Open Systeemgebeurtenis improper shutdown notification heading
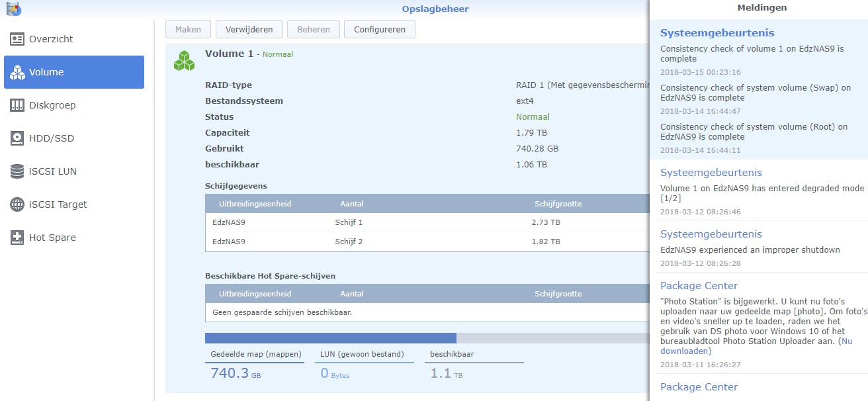Screen dimensions: 868x401 (x=711, y=234)
